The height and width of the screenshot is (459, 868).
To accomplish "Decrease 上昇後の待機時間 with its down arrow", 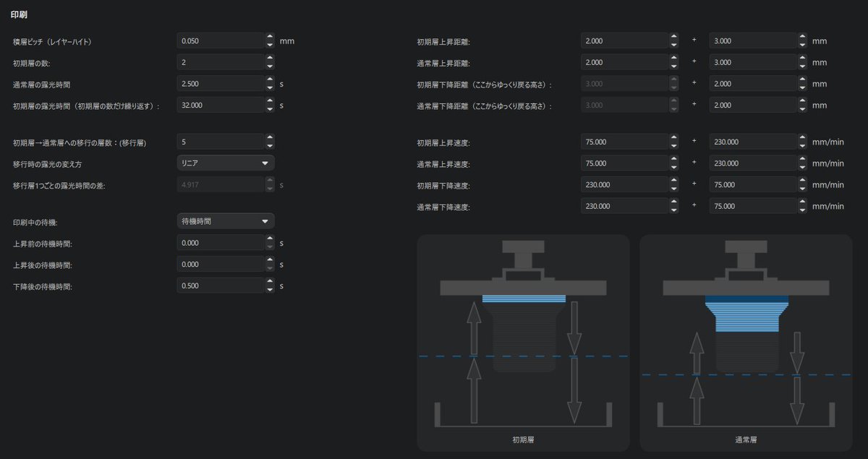I will coord(270,269).
